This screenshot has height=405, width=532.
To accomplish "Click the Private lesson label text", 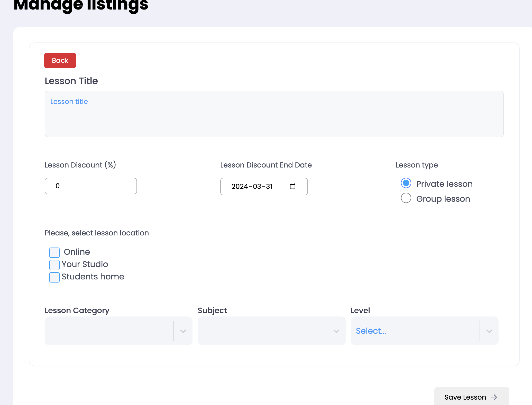I will click(444, 184).
